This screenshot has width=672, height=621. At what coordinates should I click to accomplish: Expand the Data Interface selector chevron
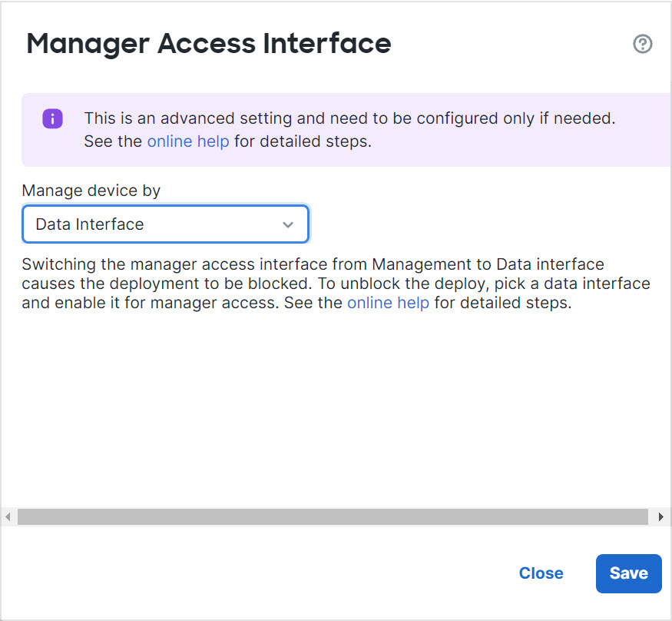tap(288, 224)
